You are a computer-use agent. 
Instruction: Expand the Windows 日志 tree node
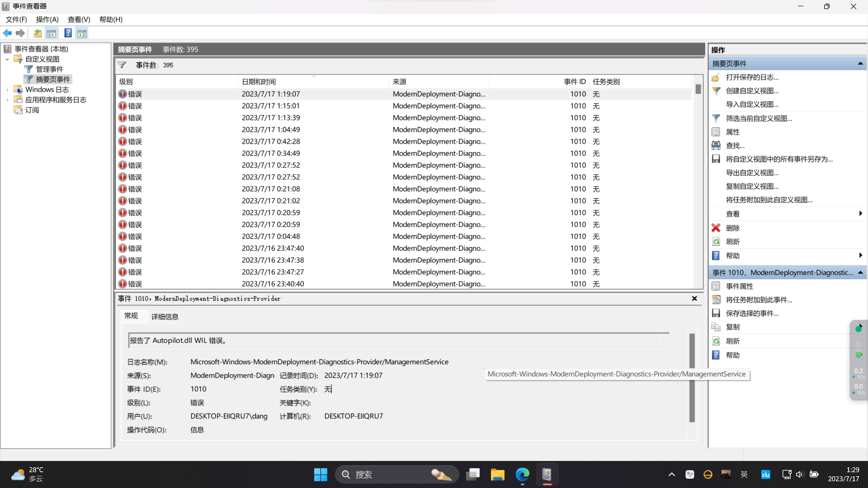pyautogui.click(x=7, y=90)
